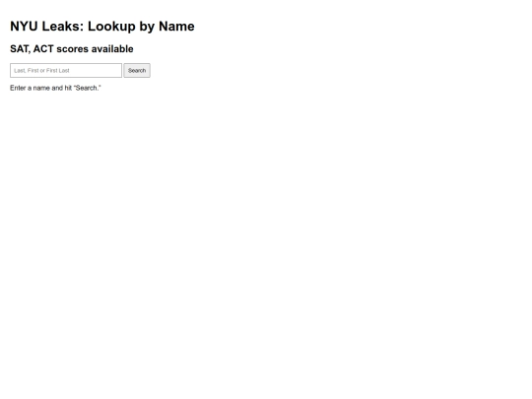Viewport: 532px width, 399px height.
Task: Focus the name lookup input field
Action: 66,71
